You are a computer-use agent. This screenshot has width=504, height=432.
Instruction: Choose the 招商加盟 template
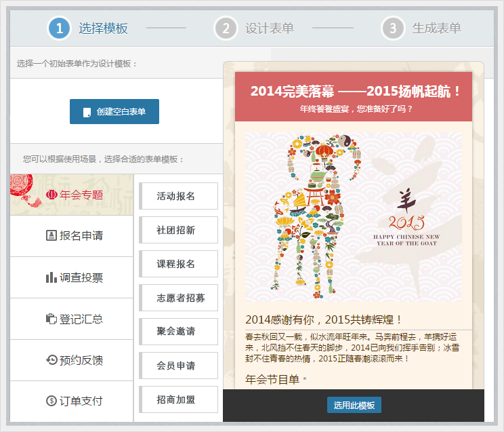point(179,399)
